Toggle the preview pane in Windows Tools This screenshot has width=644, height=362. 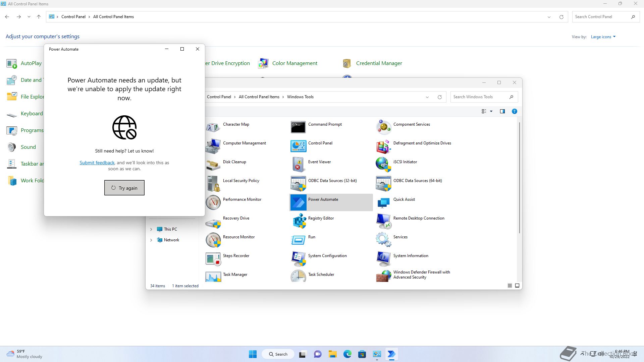coord(502,111)
